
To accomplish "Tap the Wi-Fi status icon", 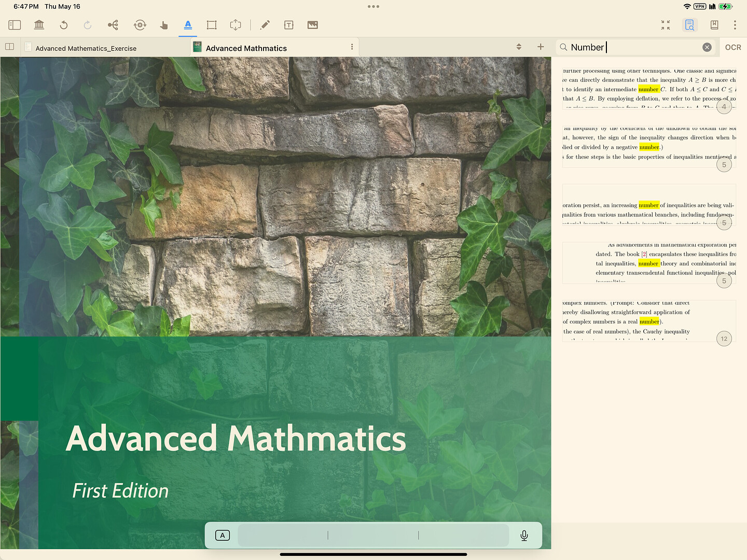I will tap(687, 6).
